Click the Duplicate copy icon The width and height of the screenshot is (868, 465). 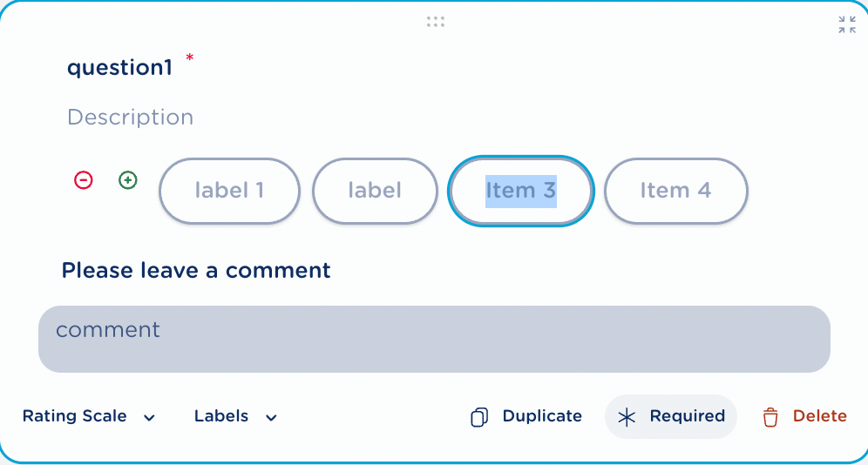(x=478, y=417)
